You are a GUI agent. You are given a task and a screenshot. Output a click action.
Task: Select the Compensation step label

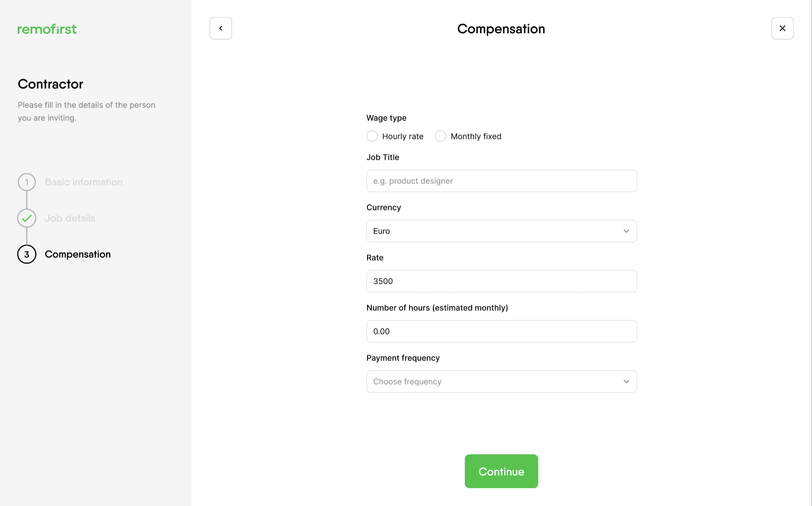[77, 255]
